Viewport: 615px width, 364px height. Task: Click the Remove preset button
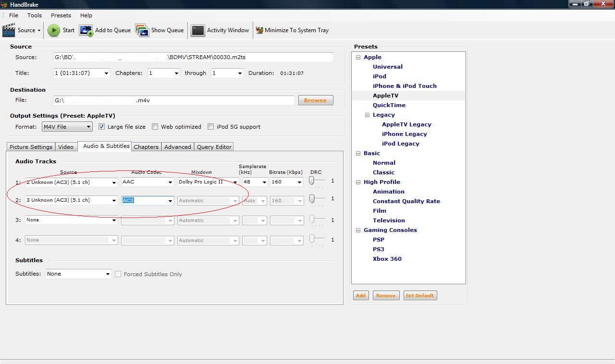(386, 296)
